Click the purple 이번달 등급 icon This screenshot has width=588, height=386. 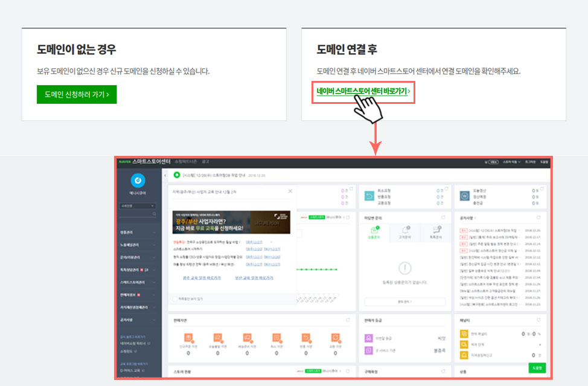[369, 338]
